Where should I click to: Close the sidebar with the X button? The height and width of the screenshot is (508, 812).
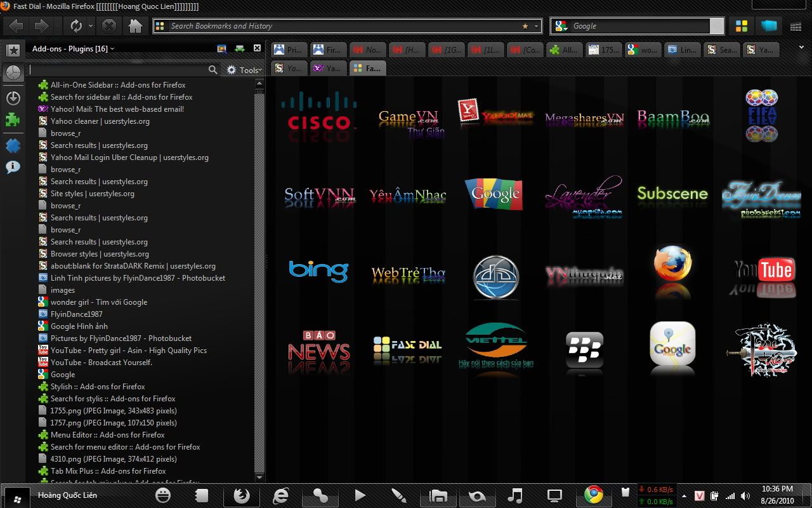click(257, 48)
